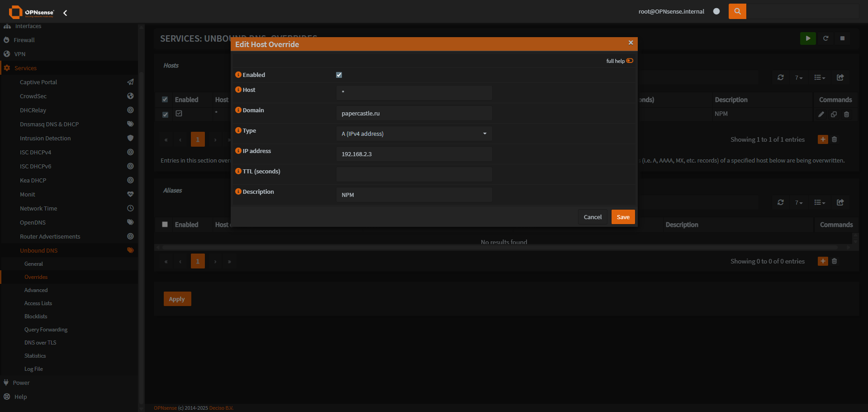Restart Unbound service with reload icon
This screenshot has width=868, height=412.
point(825,38)
